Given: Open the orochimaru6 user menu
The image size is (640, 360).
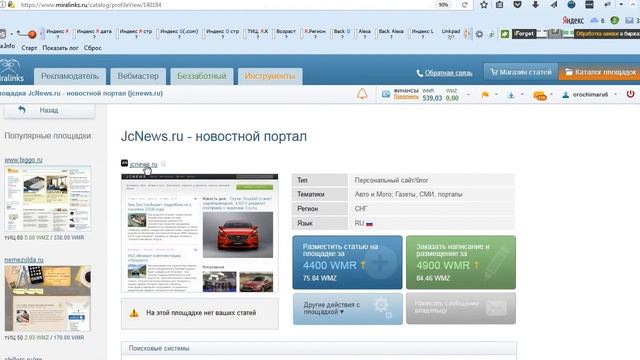Looking at the screenshot, I should tap(590, 95).
